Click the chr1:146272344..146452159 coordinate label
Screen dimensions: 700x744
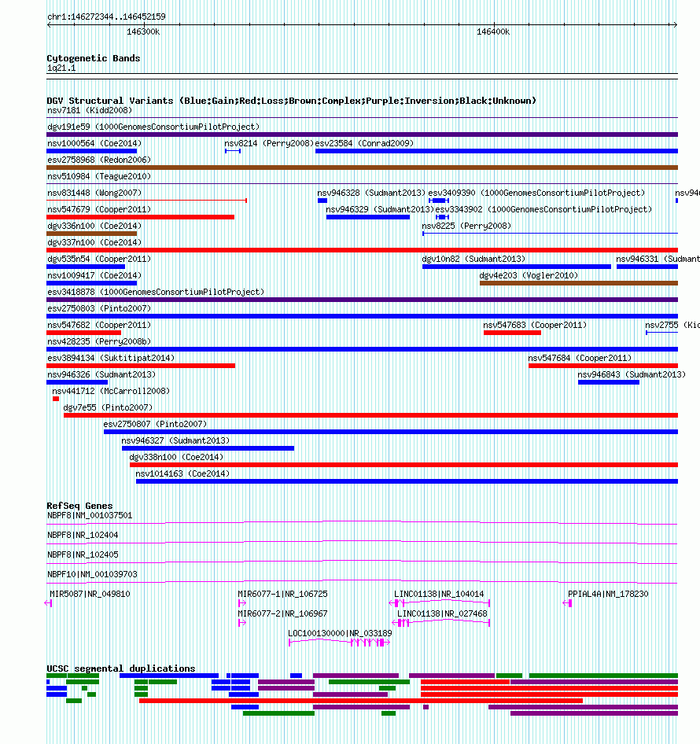106,17
